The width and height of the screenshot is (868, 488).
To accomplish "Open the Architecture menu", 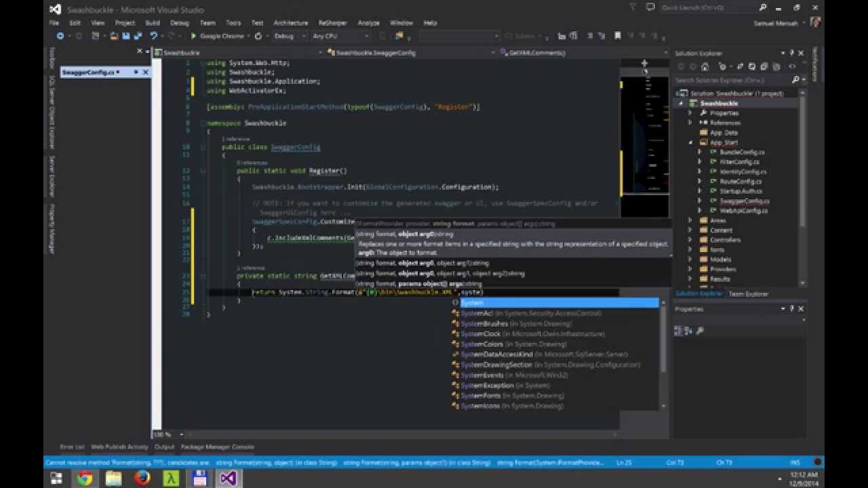I will [290, 23].
